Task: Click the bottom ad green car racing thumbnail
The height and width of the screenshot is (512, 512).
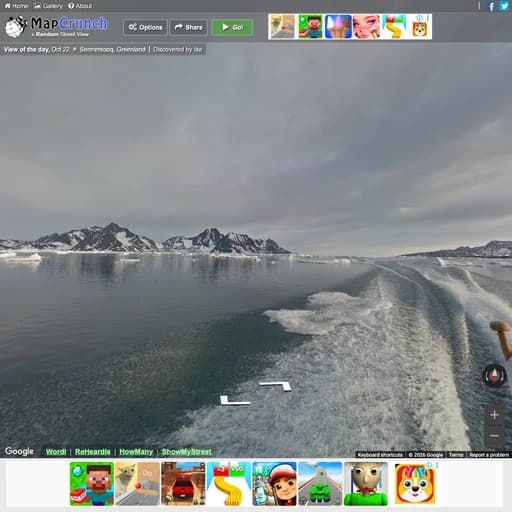Action: pyautogui.click(x=320, y=484)
